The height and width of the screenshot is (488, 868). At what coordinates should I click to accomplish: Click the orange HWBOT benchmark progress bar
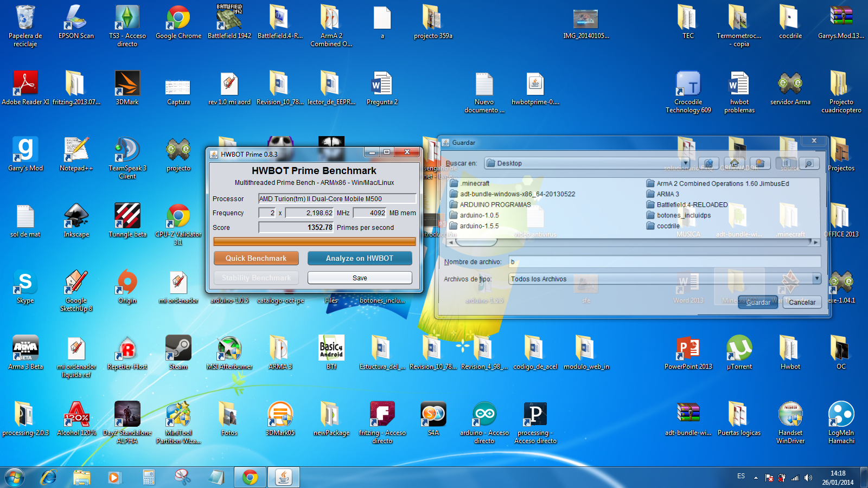tap(315, 241)
